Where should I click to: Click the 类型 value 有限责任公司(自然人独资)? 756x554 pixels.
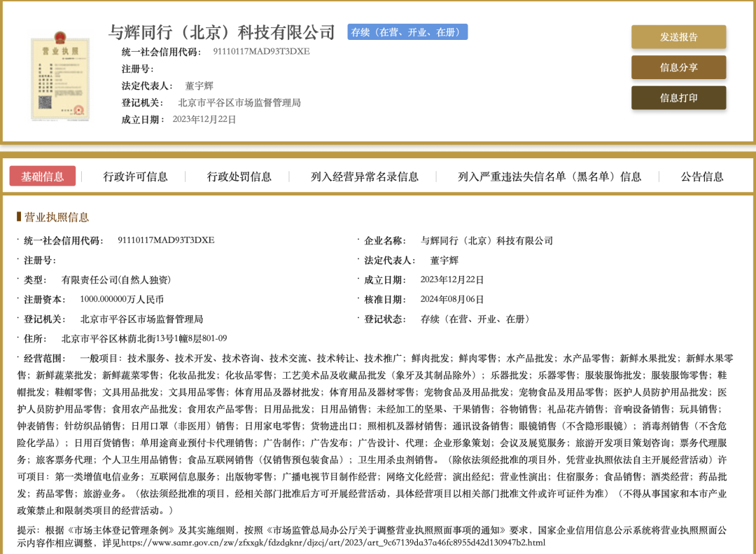[116, 279]
